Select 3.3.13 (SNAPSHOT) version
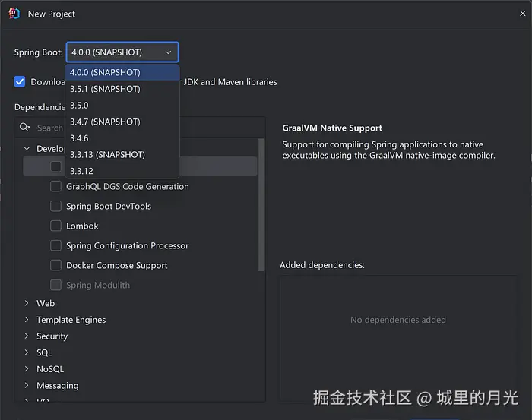Screen dimensions: 532x420 pyautogui.click(x=122, y=155)
